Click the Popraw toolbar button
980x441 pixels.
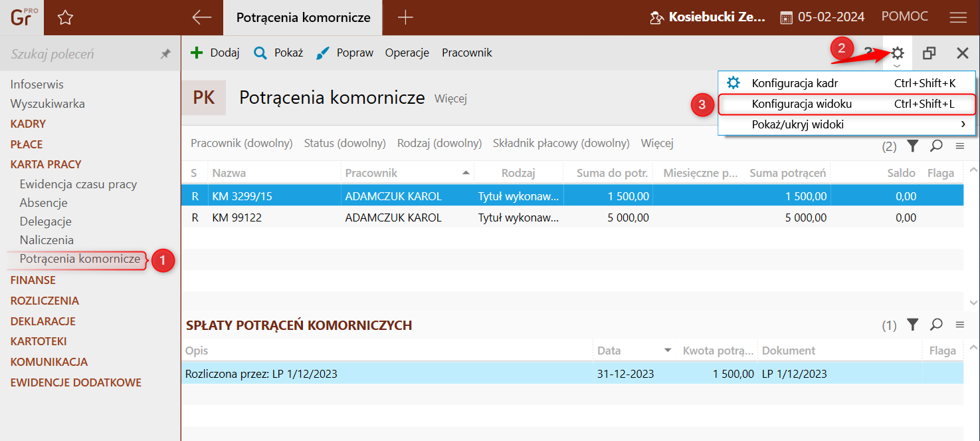[344, 53]
